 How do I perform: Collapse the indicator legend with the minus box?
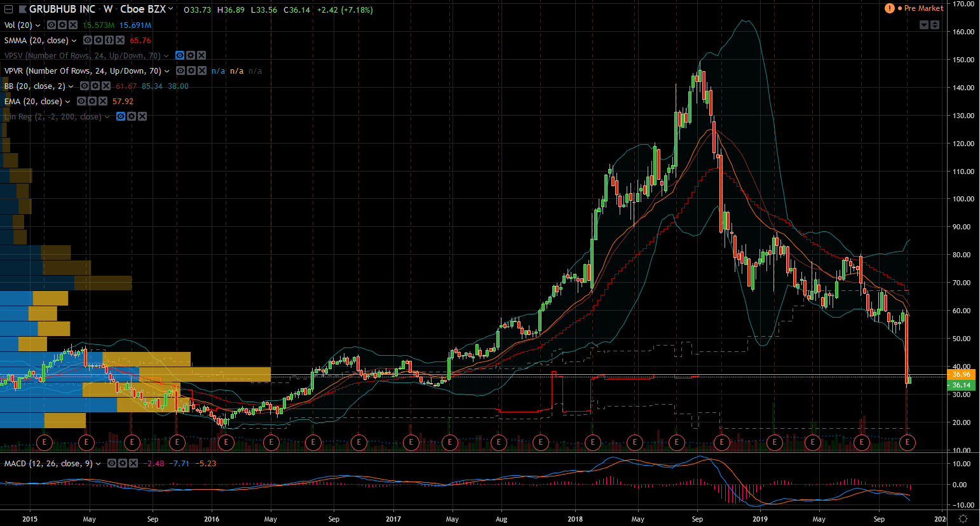pyautogui.click(x=8, y=10)
